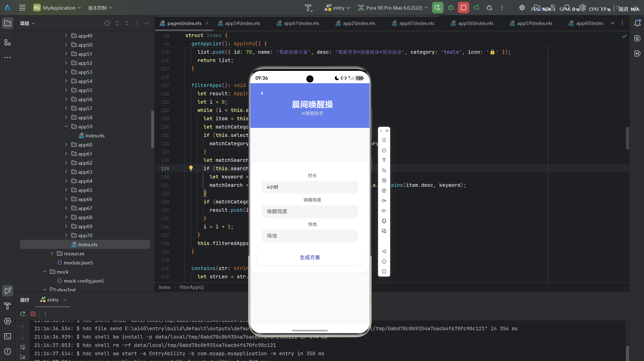Decrease emulator volume
The image size is (644, 361).
[384, 211]
